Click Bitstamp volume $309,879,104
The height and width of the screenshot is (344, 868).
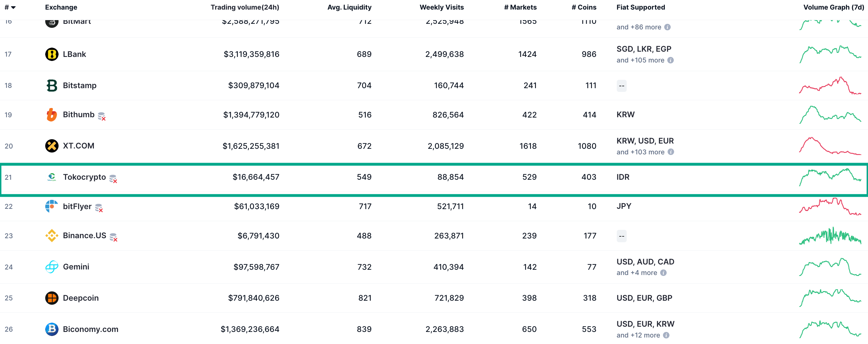[253, 85]
